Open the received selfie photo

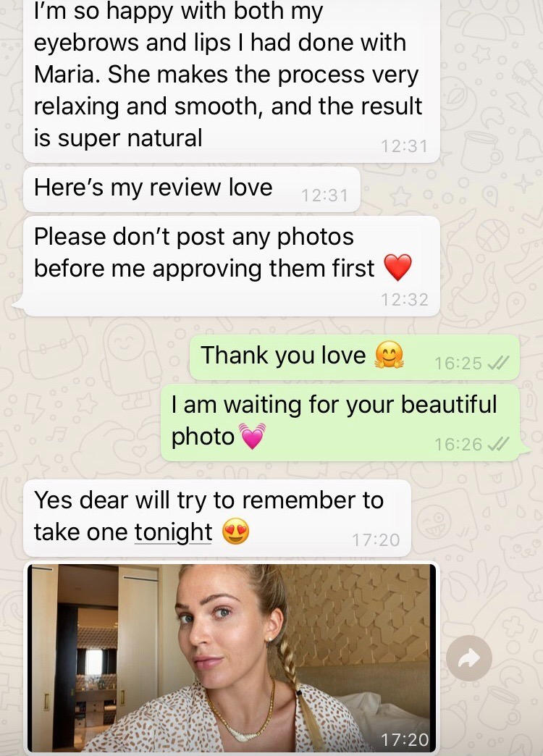(232, 658)
